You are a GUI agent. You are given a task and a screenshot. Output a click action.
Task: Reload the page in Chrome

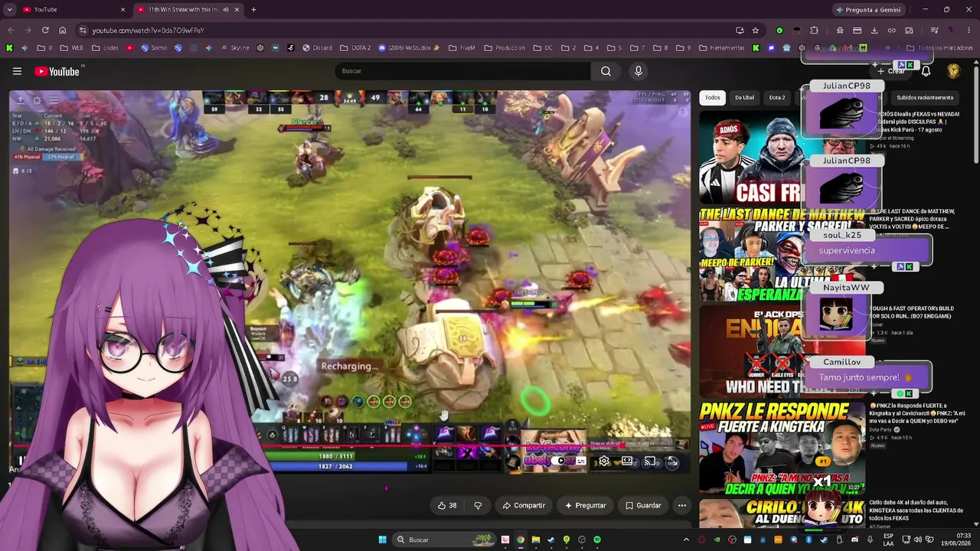[x=45, y=31]
